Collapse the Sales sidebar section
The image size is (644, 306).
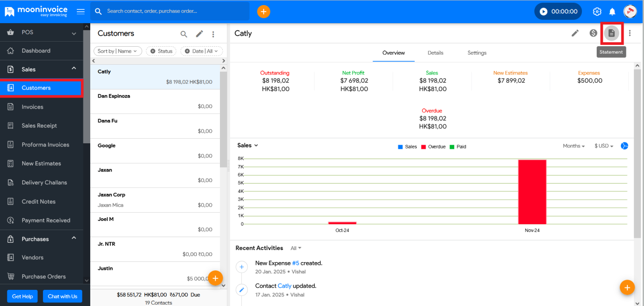(74, 68)
